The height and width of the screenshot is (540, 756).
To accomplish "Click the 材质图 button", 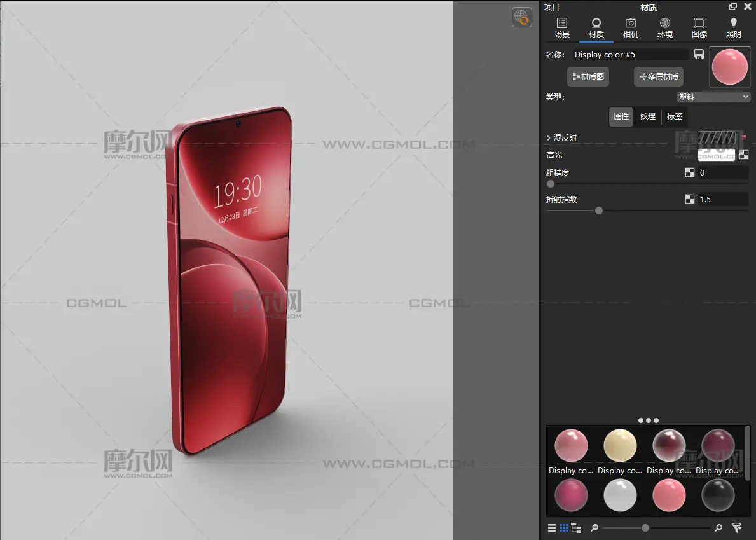I will point(588,77).
